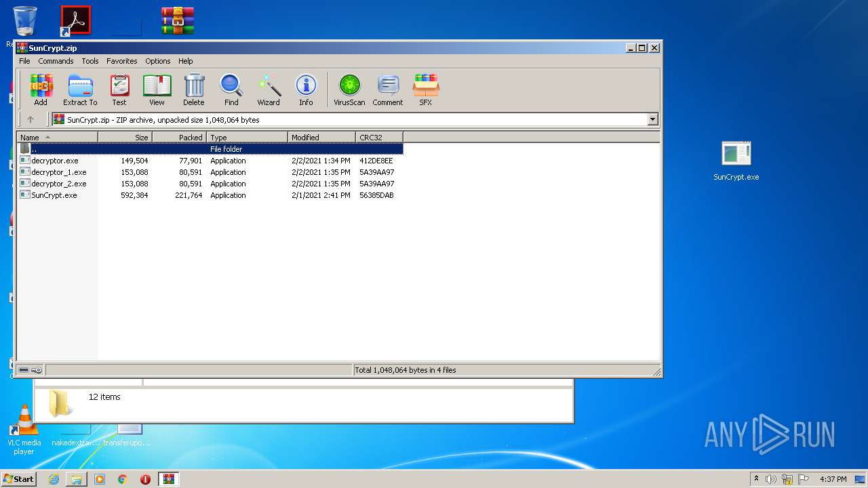Select SunCrypt.exe icon in archive list
Viewport: 868px width, 488px height.
[25, 195]
